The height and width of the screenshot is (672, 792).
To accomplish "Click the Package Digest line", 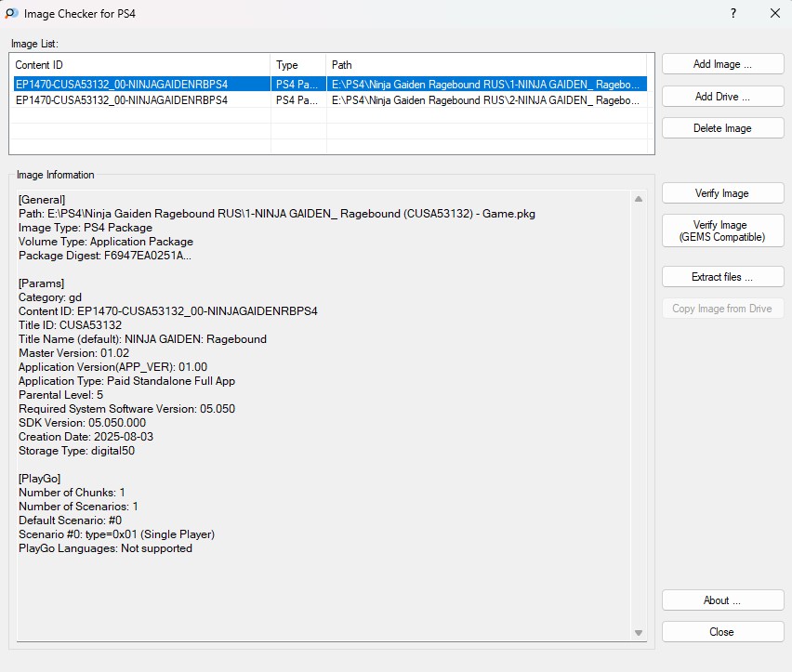I will coord(105,256).
